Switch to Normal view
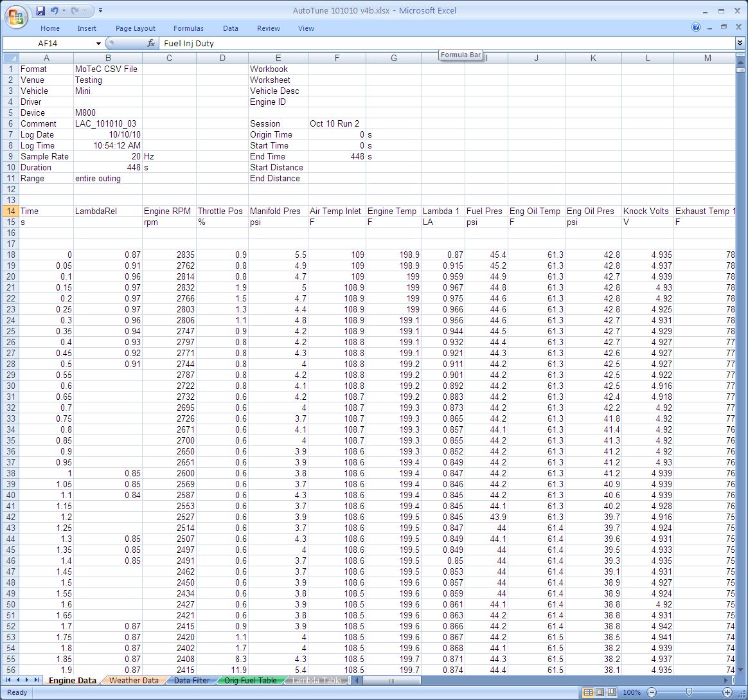748x700 pixels. 587,692
